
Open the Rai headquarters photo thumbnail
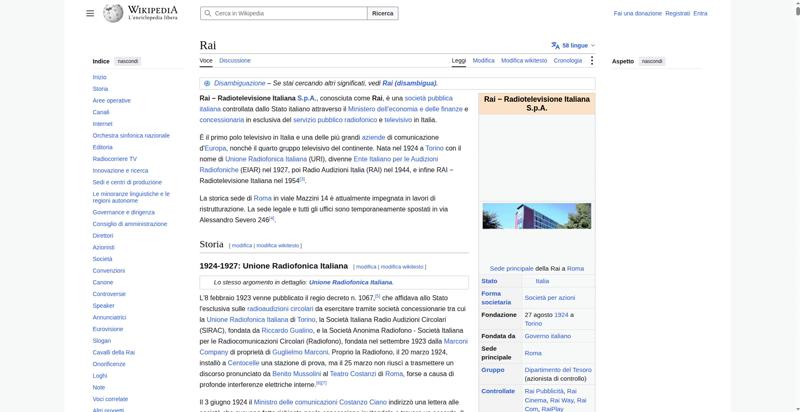(537, 216)
